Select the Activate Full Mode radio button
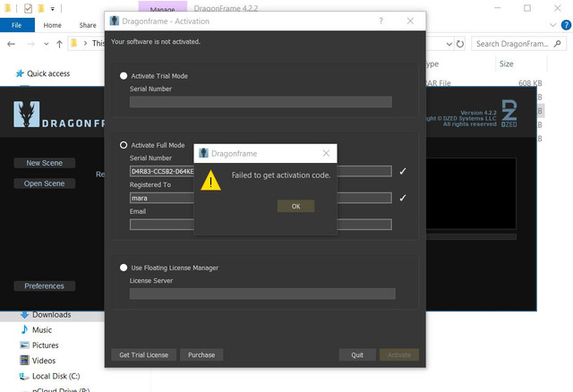The width and height of the screenshot is (573, 392). 124,145
